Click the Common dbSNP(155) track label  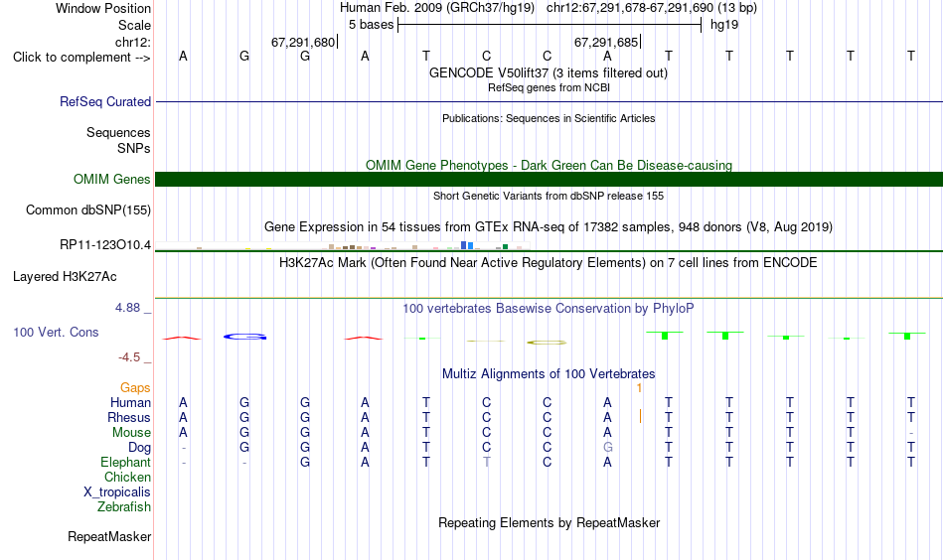87,210
